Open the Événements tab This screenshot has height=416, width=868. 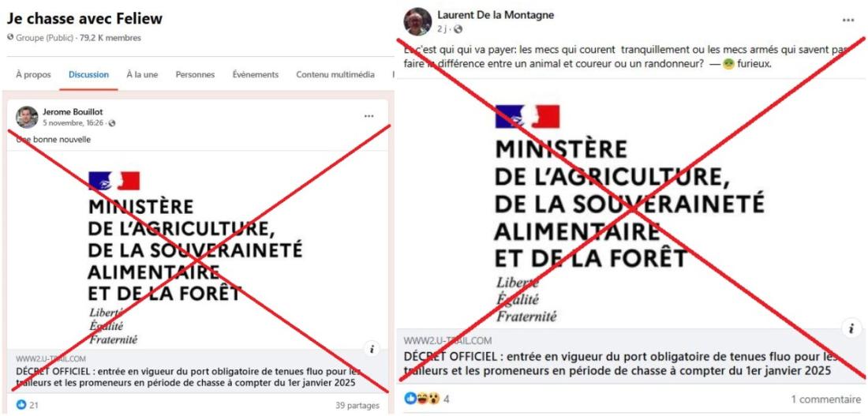(x=255, y=75)
